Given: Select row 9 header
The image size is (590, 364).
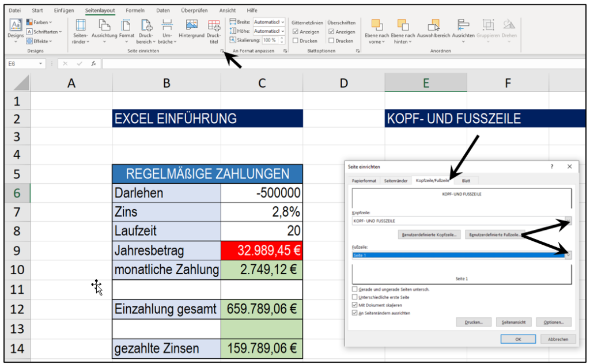Looking at the screenshot, I should coord(17,251).
